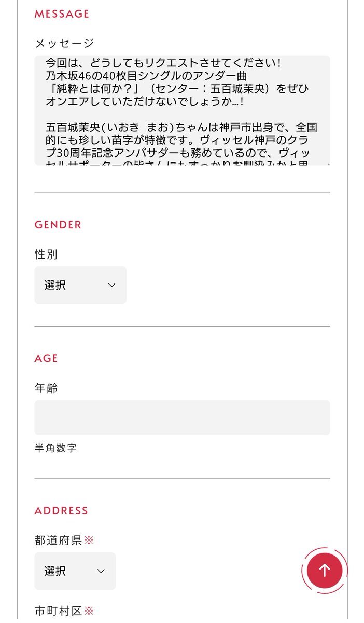Click the メッセージ field label
Screen dimensions: 364x623
point(64,43)
